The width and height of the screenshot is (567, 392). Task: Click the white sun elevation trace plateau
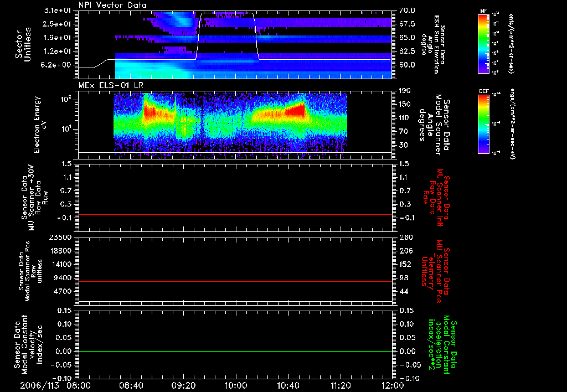pos(227,13)
